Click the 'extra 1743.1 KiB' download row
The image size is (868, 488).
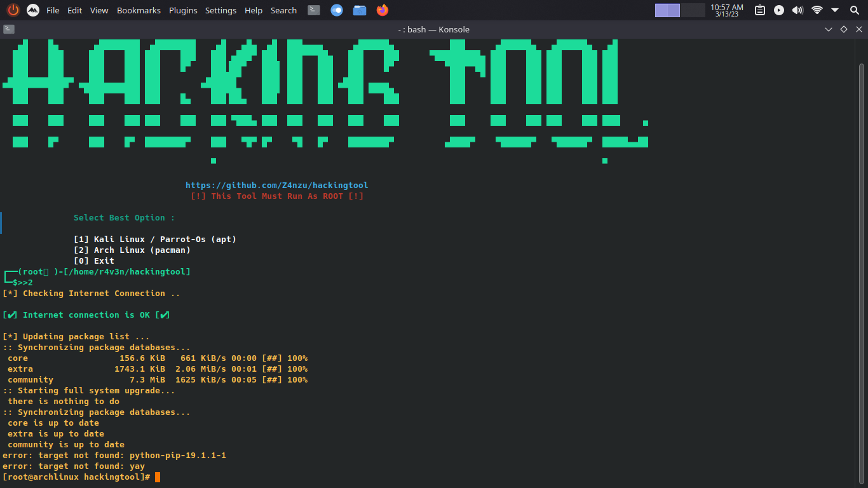coord(158,369)
